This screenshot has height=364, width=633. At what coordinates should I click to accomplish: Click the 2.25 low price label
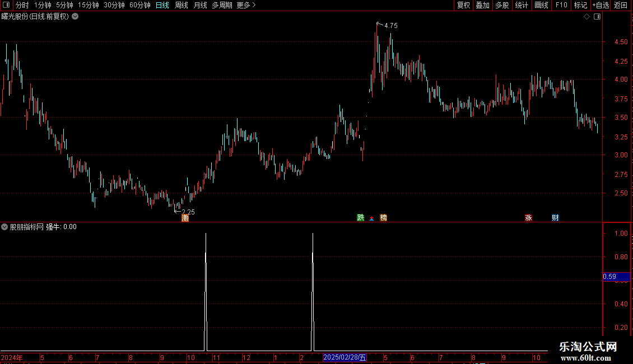(188, 212)
